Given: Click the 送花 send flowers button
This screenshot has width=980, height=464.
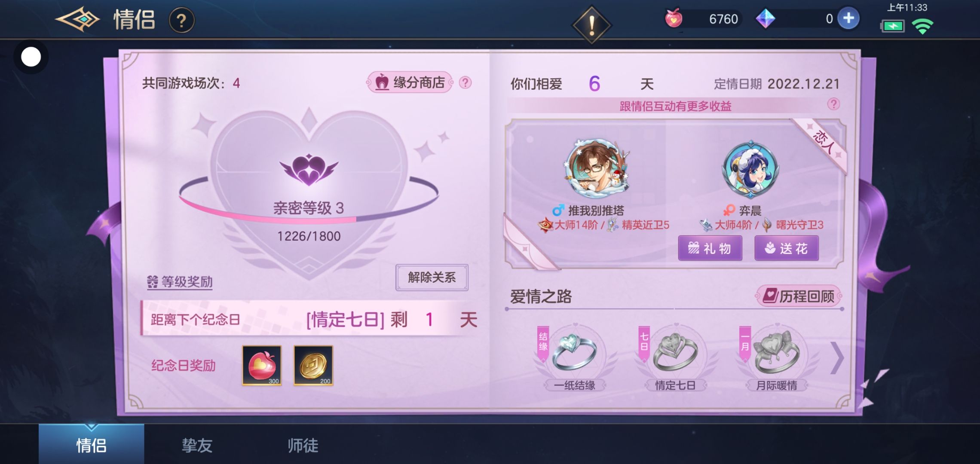Looking at the screenshot, I should 787,248.
